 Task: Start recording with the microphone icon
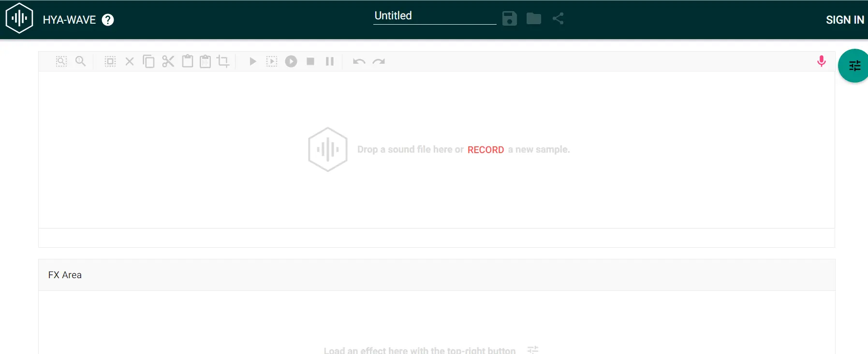pos(821,61)
